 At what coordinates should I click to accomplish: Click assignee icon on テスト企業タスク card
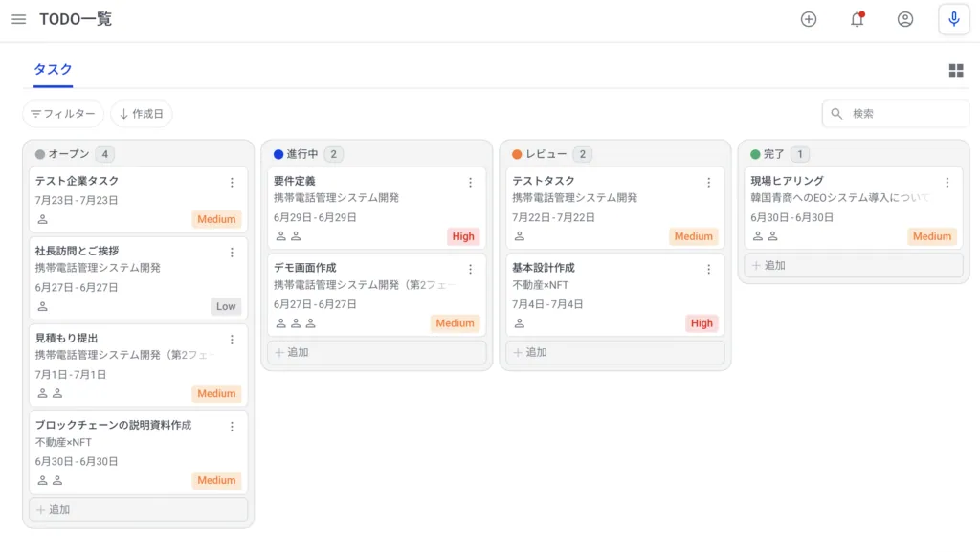click(42, 219)
